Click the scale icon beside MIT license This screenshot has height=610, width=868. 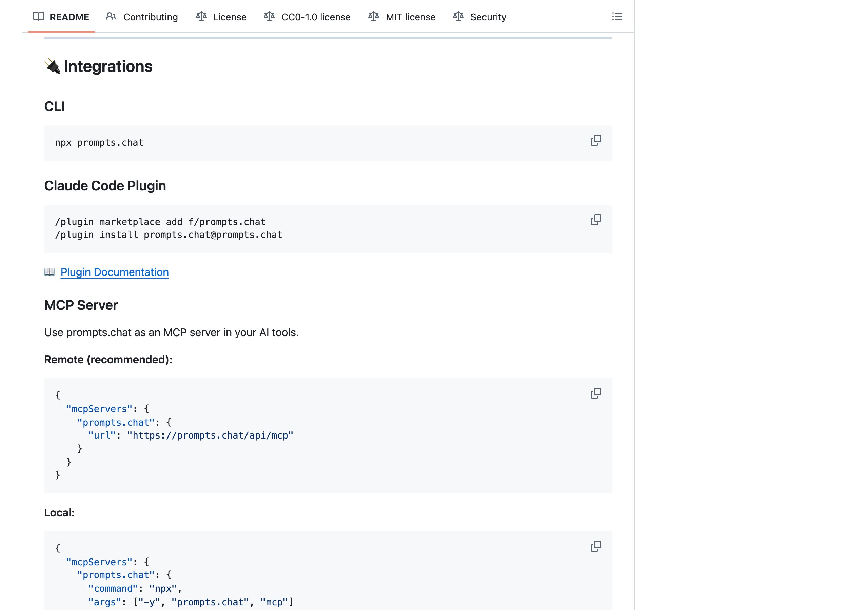click(x=374, y=16)
